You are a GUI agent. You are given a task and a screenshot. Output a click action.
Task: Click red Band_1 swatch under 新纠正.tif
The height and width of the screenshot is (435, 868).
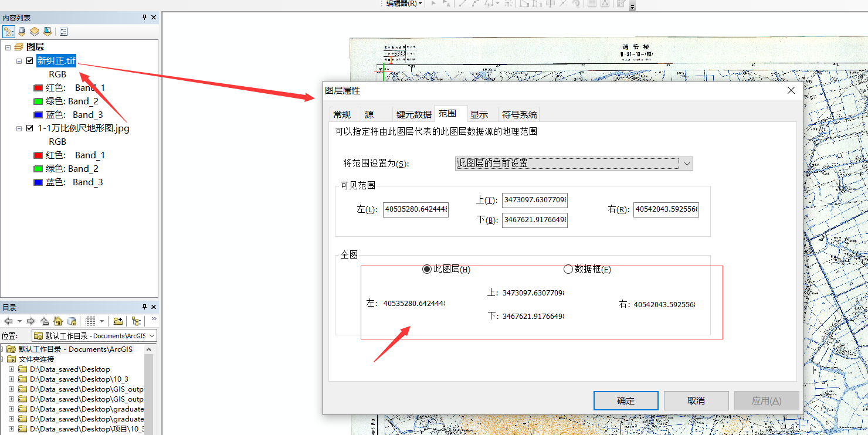tap(38, 88)
